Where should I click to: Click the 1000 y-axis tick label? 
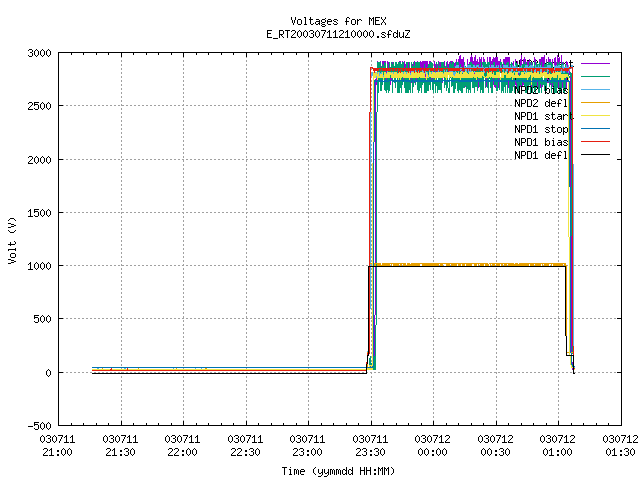[40, 266]
